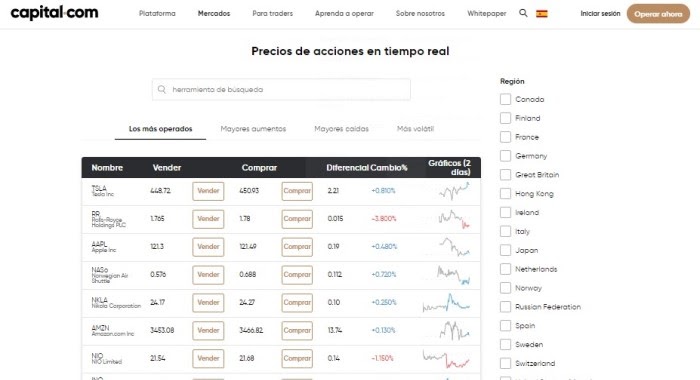The width and height of the screenshot is (700, 380).
Task: Open the NASo Norwegian Air mini chart
Action: click(x=453, y=275)
